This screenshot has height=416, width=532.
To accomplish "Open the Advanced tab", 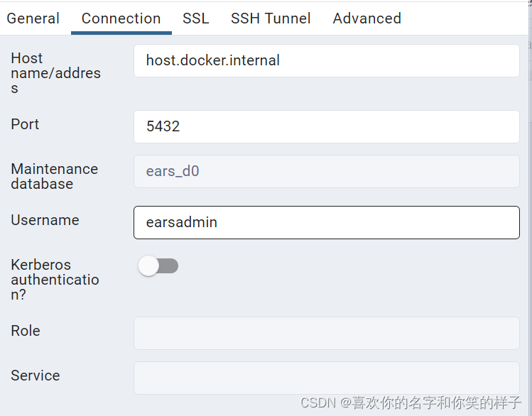I will pyautogui.click(x=367, y=18).
